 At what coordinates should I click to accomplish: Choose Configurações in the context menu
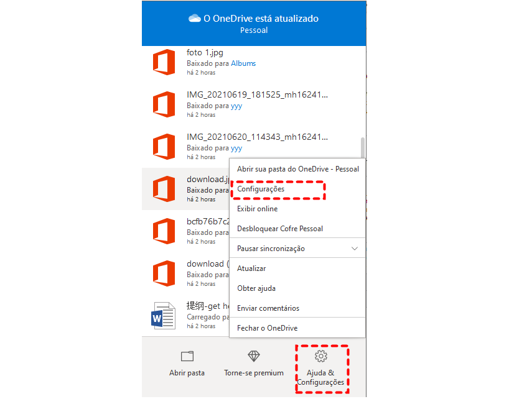pos(297,189)
